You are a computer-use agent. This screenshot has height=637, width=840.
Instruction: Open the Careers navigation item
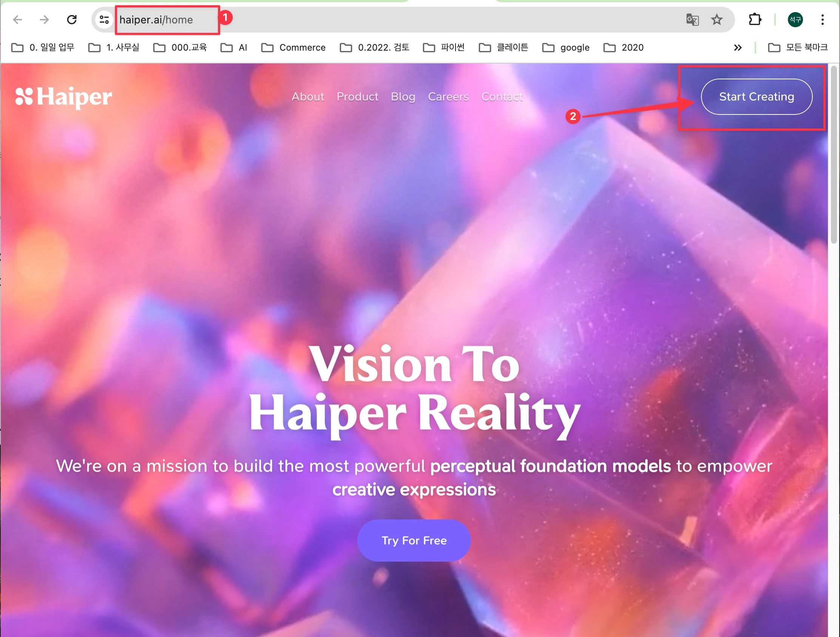tap(448, 97)
